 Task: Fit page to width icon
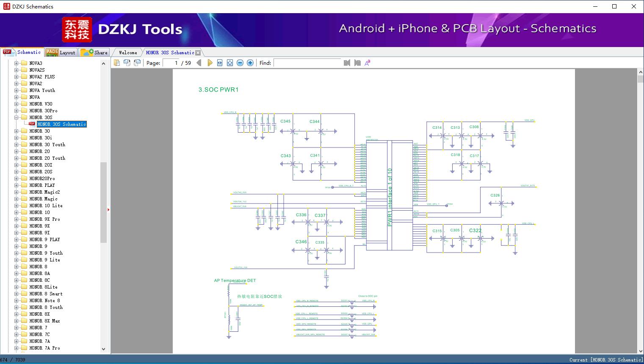pos(220,63)
